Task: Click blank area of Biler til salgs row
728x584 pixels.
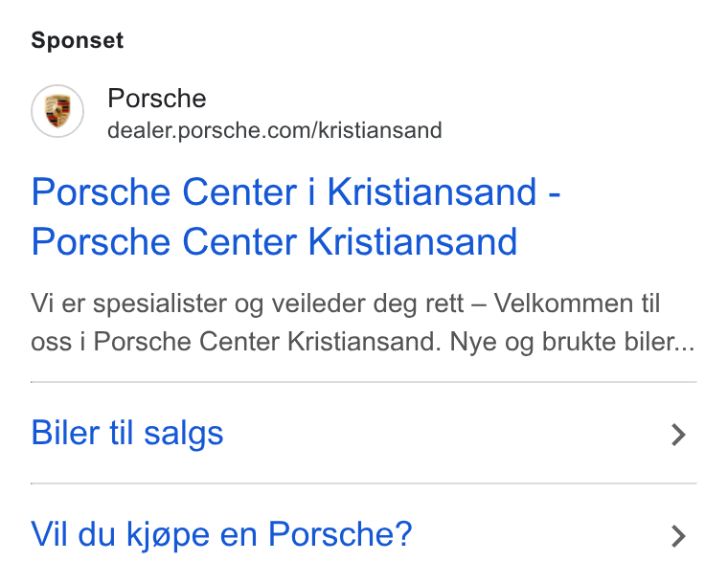Action: [x=445, y=434]
